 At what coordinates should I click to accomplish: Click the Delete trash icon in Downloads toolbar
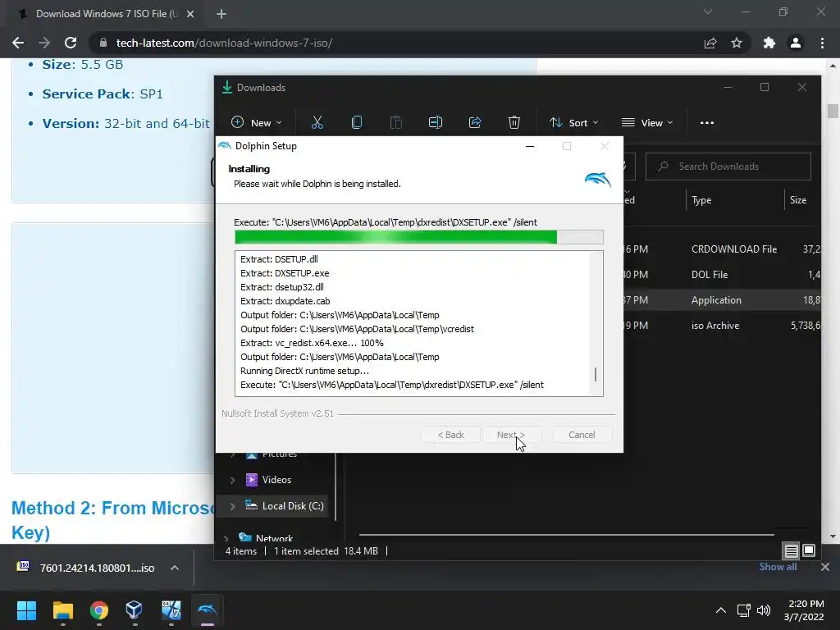tap(514, 123)
